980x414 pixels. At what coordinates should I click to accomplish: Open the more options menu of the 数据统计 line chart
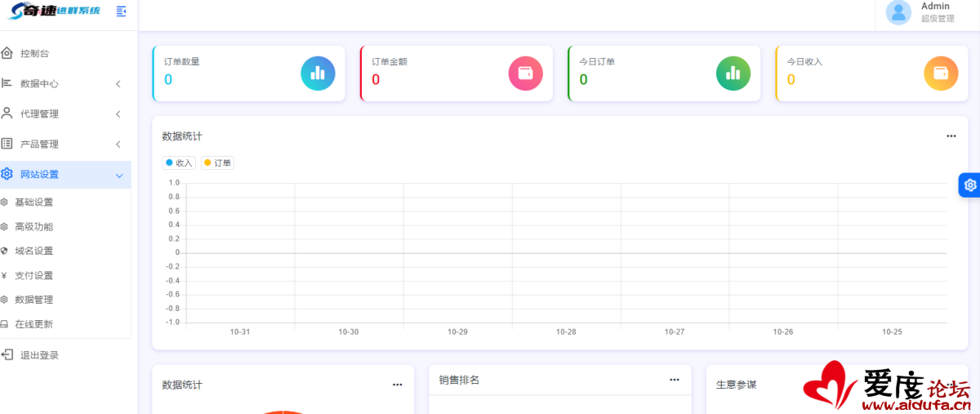click(x=951, y=136)
